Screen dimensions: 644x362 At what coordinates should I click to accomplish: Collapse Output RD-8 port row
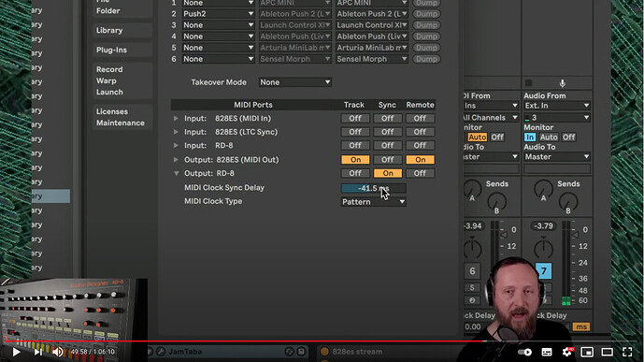pyautogui.click(x=177, y=173)
